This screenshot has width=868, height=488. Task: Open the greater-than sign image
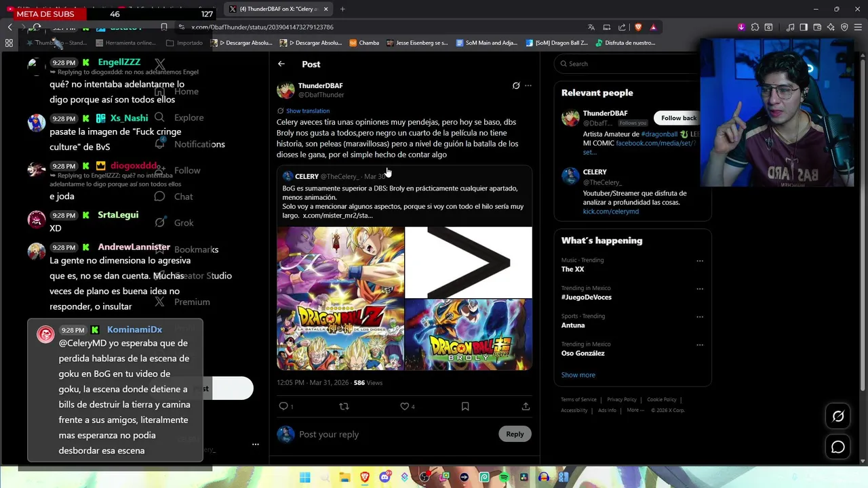coord(469,262)
